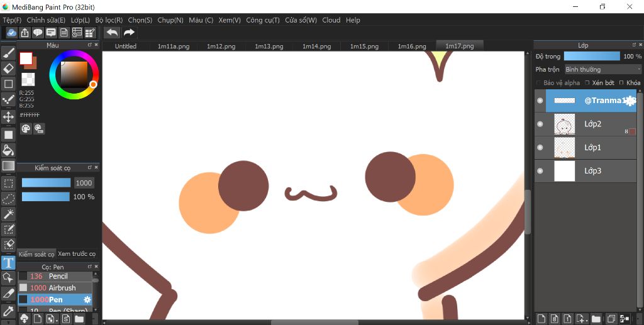644x325 pixels.
Task: Hide the Lớp1 layer visibility
Action: click(540, 147)
